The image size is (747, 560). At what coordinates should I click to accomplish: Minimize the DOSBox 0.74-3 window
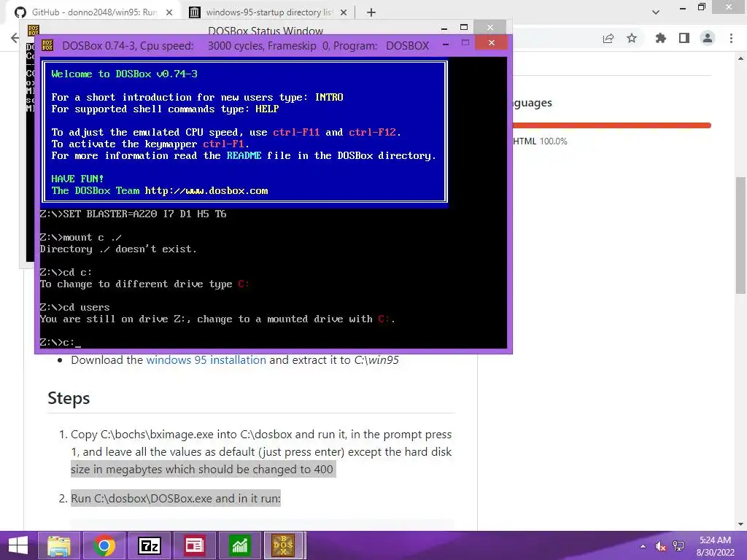pyautogui.click(x=446, y=44)
